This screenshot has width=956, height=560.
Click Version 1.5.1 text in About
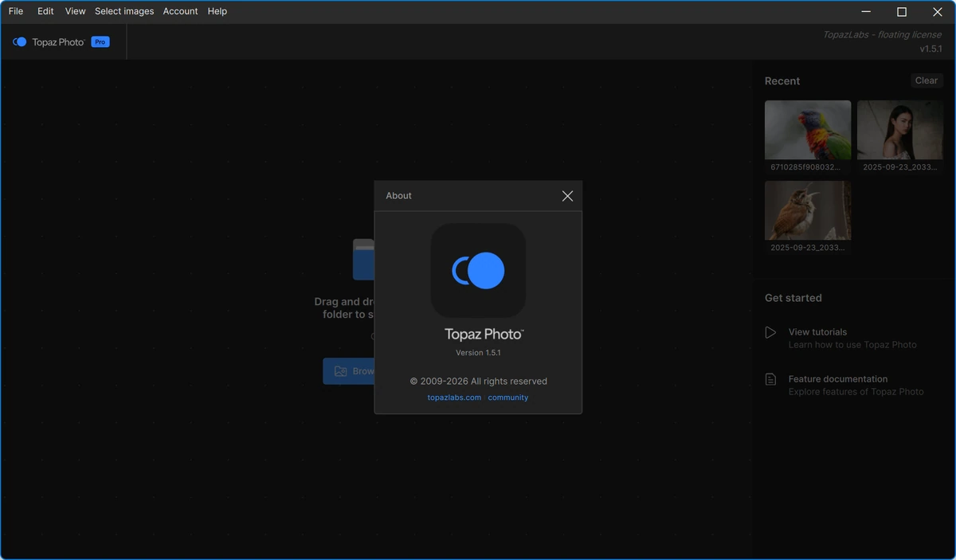(478, 352)
